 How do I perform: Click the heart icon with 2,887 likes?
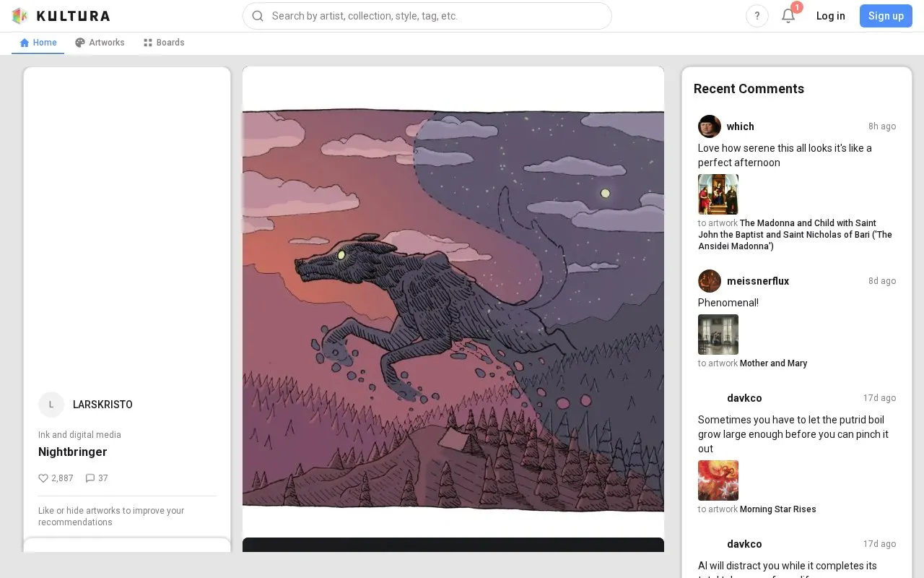[43, 478]
